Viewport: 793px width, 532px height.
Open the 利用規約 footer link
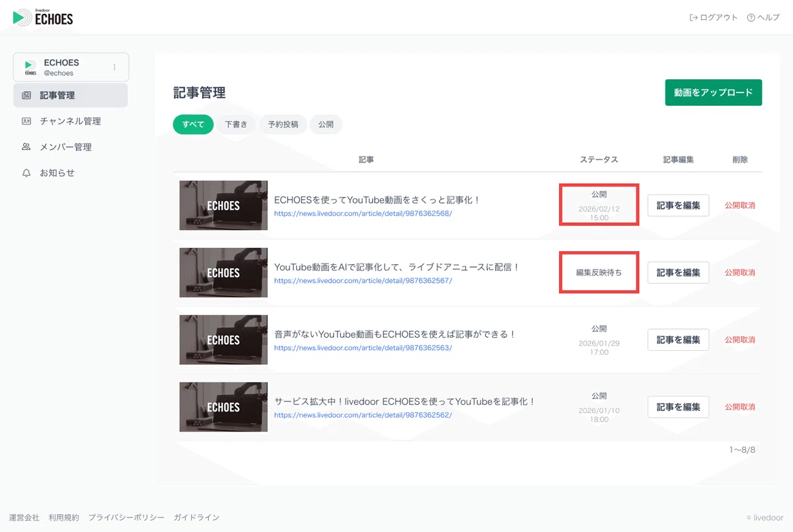point(64,517)
